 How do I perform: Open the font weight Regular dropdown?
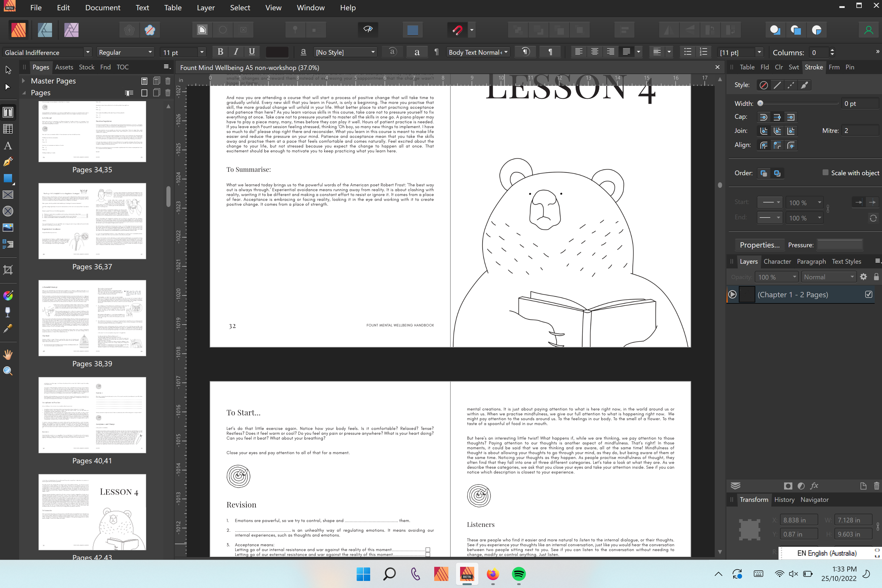click(150, 52)
